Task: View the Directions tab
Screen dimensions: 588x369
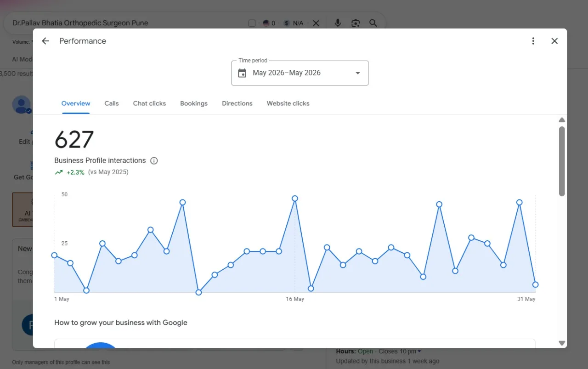Action: [x=237, y=103]
